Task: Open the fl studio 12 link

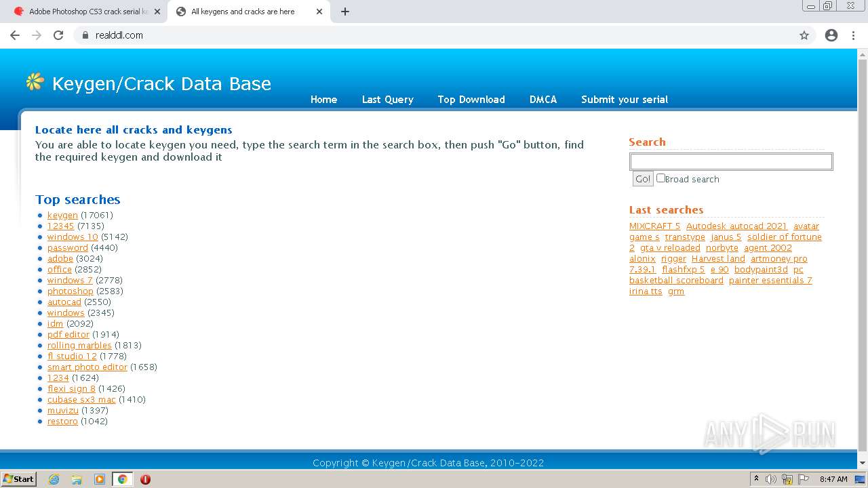Action: tap(72, 357)
